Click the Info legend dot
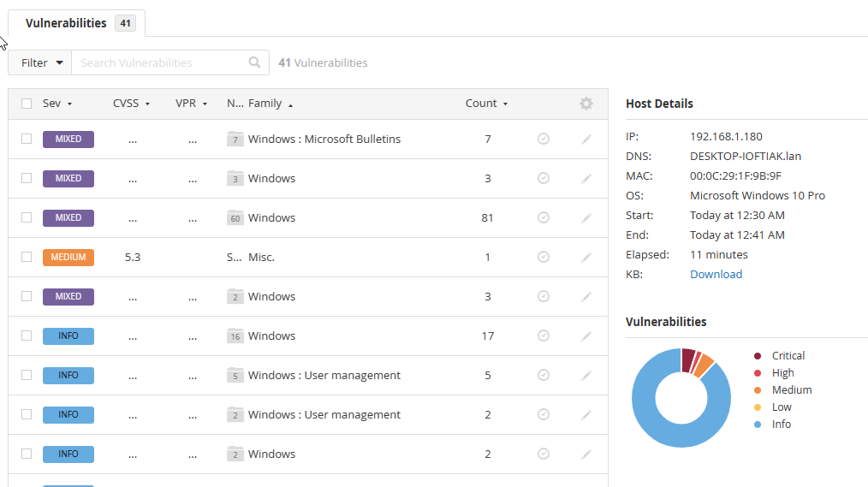Viewport: 868px width, 487px height. pyautogui.click(x=758, y=425)
